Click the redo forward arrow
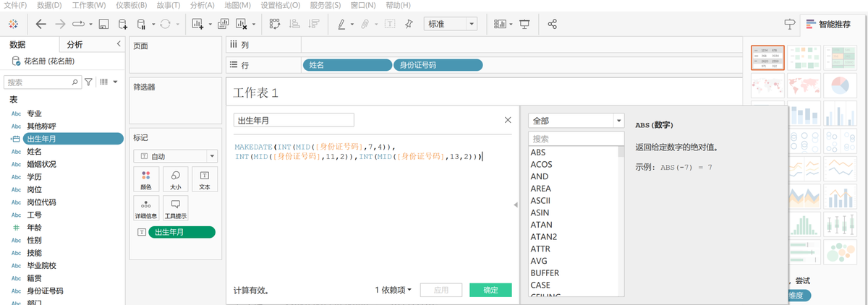Image resolution: width=868 pixels, height=305 pixels. (60, 24)
